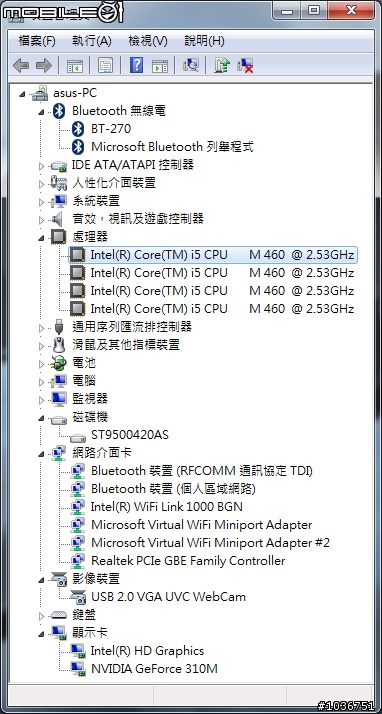Click the keyboard icon for 鍵盤
The width and height of the screenshot is (382, 714).
pos(59,616)
